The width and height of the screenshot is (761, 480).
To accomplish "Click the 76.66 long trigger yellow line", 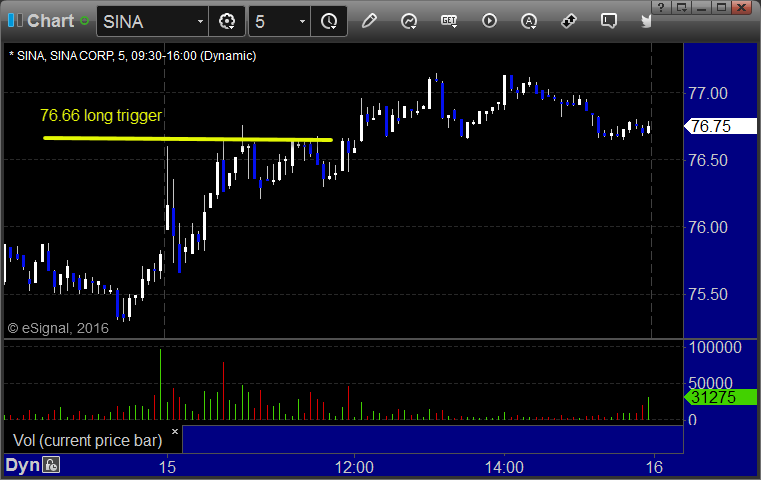I will click(188, 139).
